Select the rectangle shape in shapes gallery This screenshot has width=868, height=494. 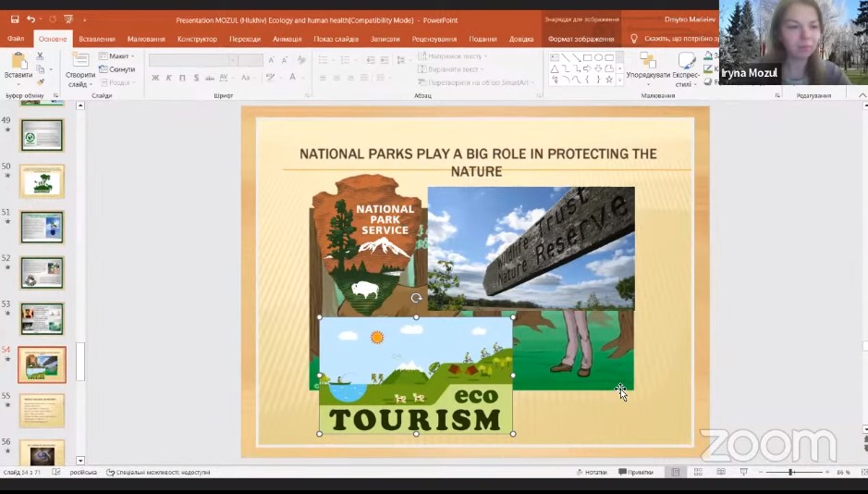pos(587,57)
